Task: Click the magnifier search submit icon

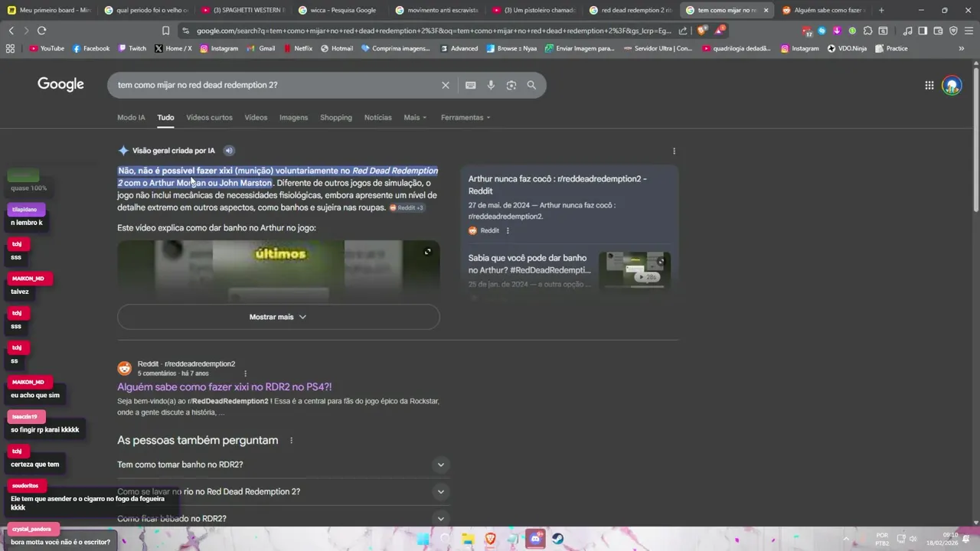Action: pos(531,85)
